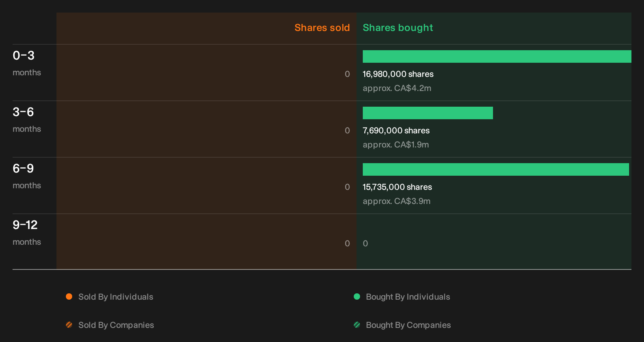The height and width of the screenshot is (342, 644).
Task: Click the striped Sold By Companies legend icon
Action: pos(69,325)
